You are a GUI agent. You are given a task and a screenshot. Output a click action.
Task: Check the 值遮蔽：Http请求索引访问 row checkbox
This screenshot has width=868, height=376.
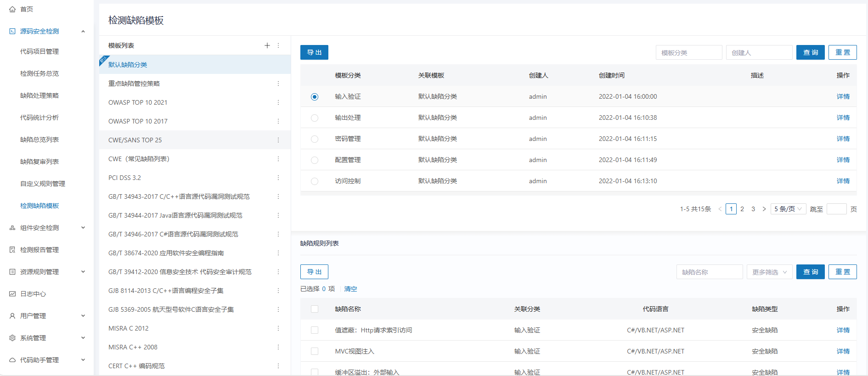pyautogui.click(x=315, y=330)
